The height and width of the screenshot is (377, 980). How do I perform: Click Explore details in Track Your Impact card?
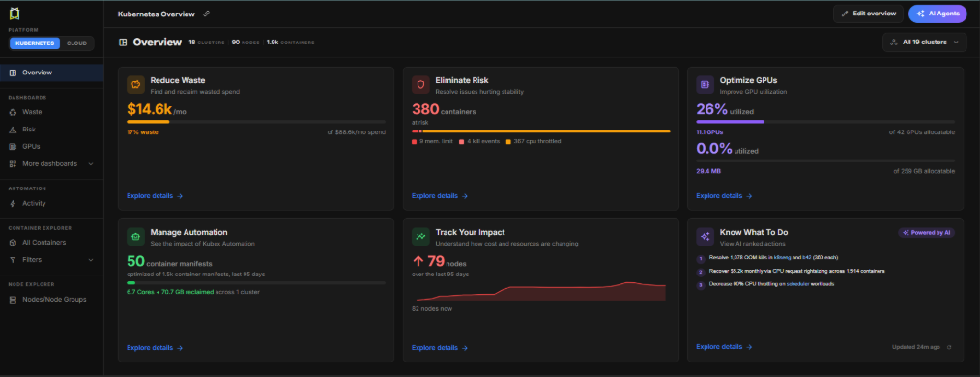(x=440, y=348)
